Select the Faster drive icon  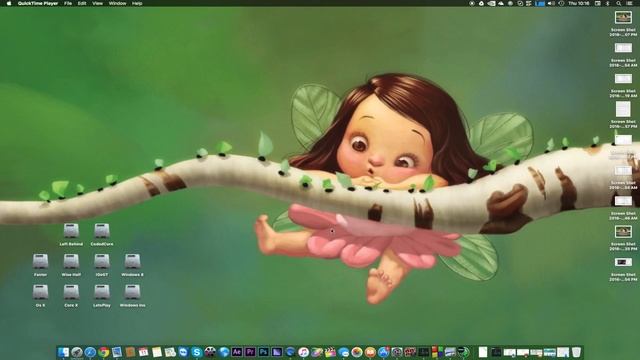tap(40, 262)
